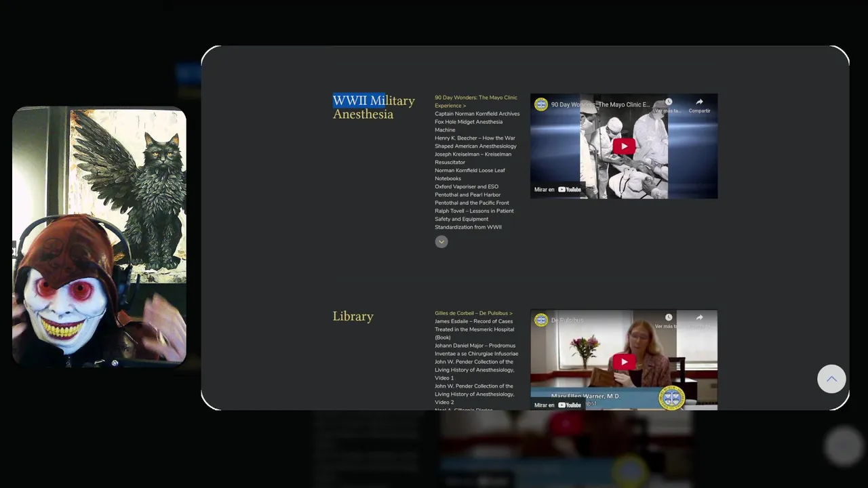This screenshot has height=488, width=868.
Task: Click the watch later clock icon on De Pulsibus video
Action: tap(669, 318)
